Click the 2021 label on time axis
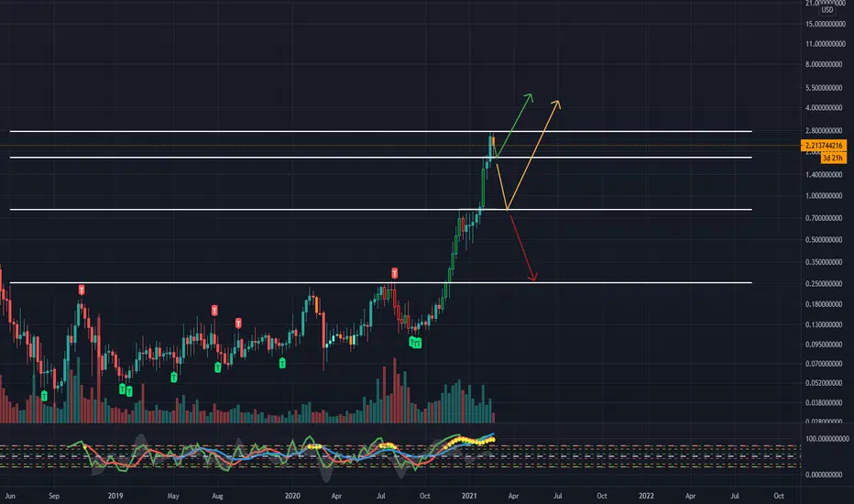854x504 pixels. tap(469, 496)
